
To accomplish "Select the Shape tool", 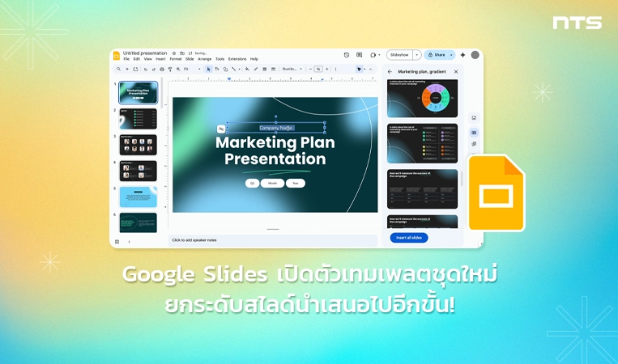I will (x=225, y=70).
